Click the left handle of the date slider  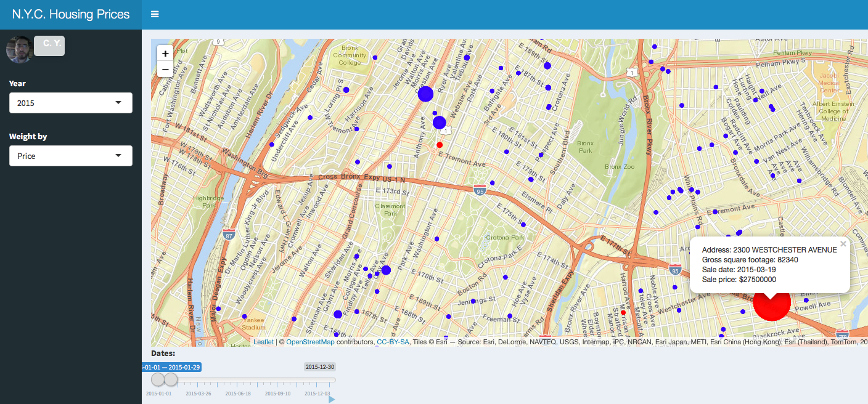(x=156, y=379)
